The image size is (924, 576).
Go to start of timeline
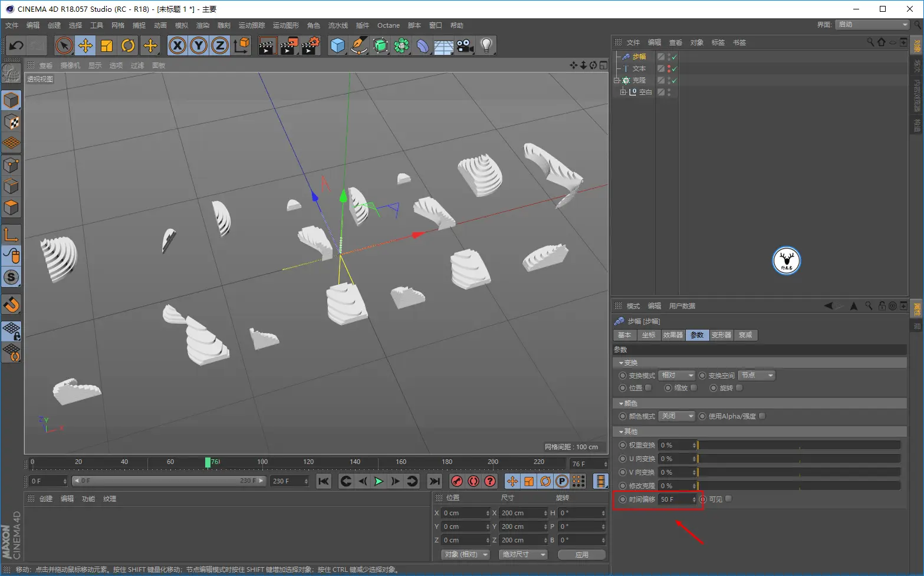click(324, 481)
